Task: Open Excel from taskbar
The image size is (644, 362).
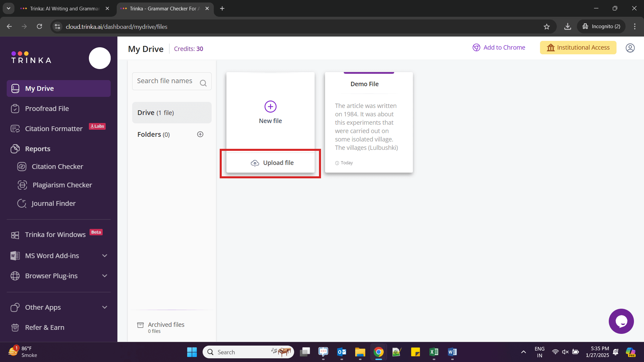Action: (434, 352)
